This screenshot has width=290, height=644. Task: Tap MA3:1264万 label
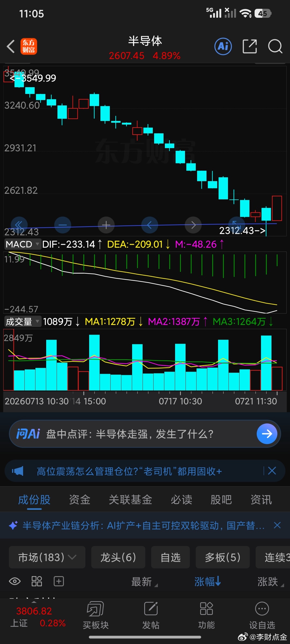coord(239,321)
